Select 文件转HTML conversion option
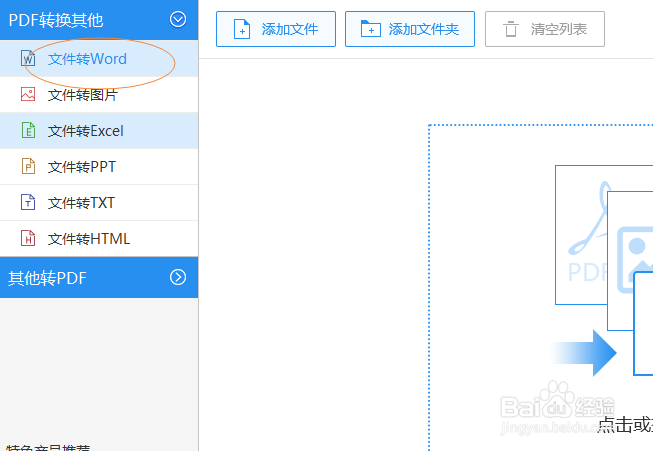The width and height of the screenshot is (653, 451). 99,239
